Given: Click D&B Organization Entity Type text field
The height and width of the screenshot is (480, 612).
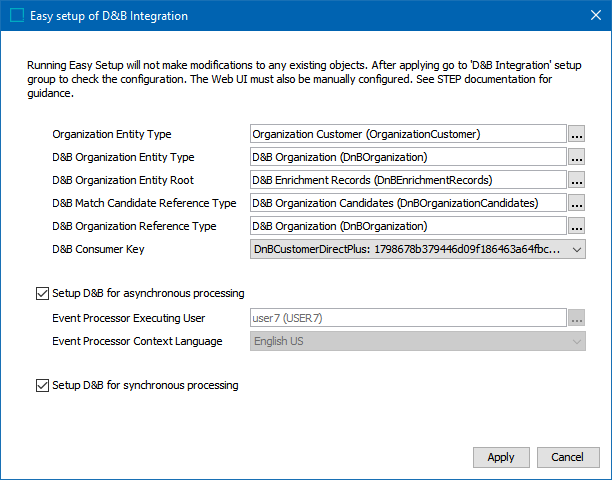Looking at the screenshot, I should click(407, 157).
